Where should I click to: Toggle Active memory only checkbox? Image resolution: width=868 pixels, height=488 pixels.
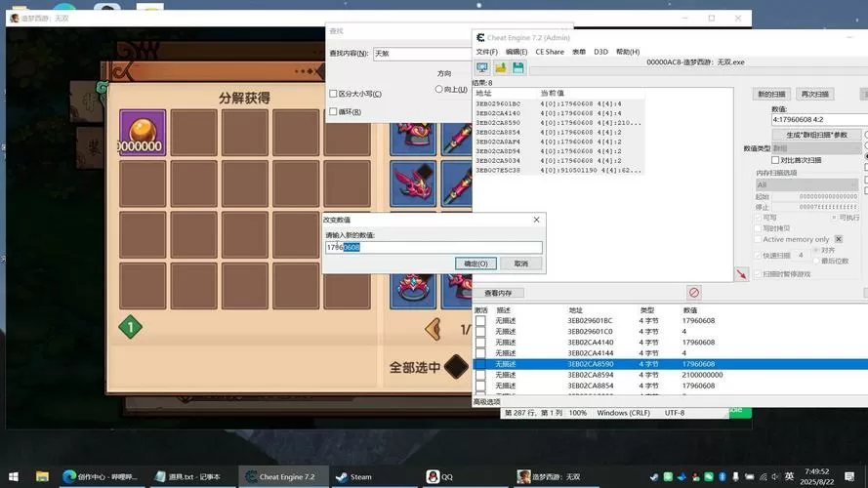tap(758, 239)
